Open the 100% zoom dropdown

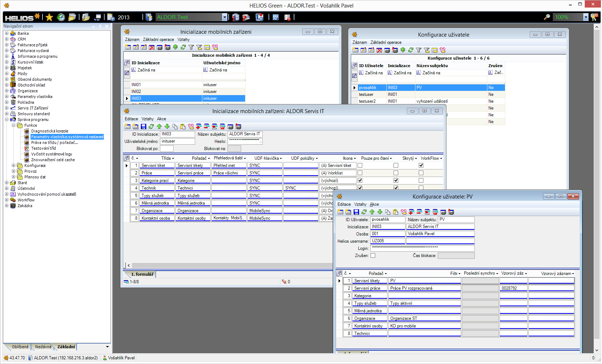586,17
